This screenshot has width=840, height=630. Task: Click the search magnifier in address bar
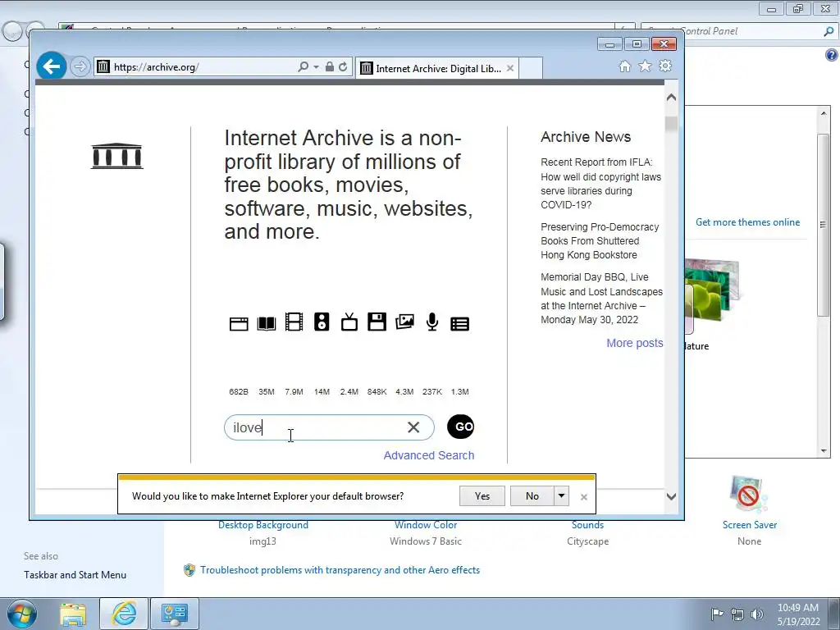click(304, 67)
